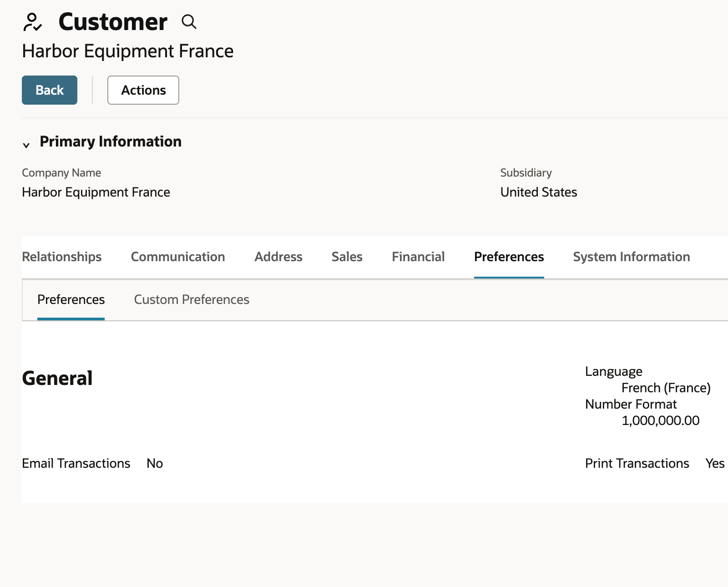Click the customer record icon beside the title

click(x=33, y=22)
